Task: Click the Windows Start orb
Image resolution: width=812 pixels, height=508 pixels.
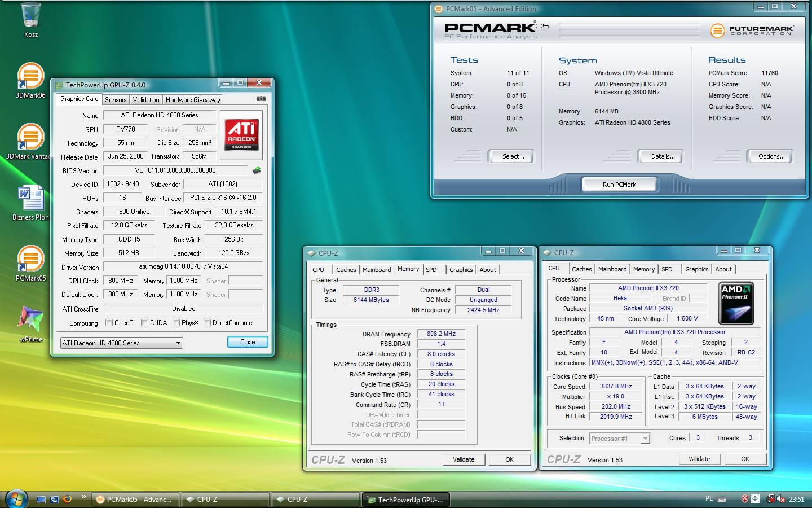Action: 15,498
